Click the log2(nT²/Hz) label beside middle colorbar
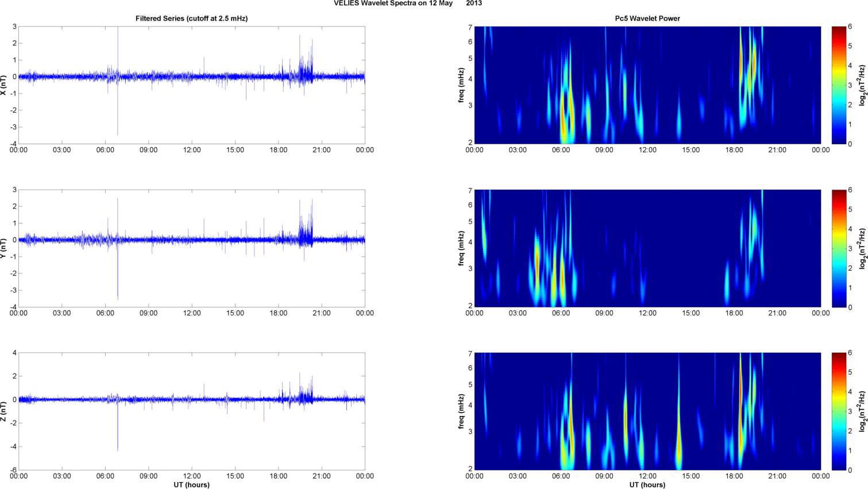 pos(862,248)
